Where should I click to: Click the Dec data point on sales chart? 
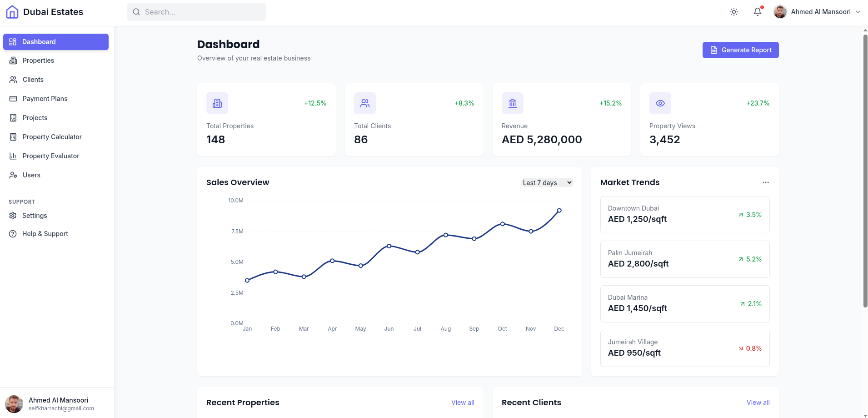point(559,211)
